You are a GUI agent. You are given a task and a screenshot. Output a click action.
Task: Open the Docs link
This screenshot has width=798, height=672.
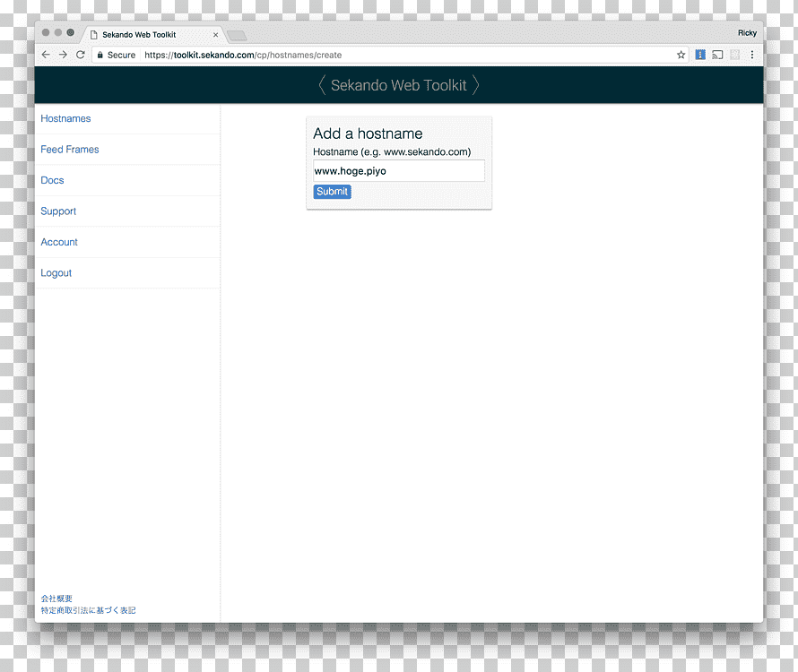click(52, 181)
